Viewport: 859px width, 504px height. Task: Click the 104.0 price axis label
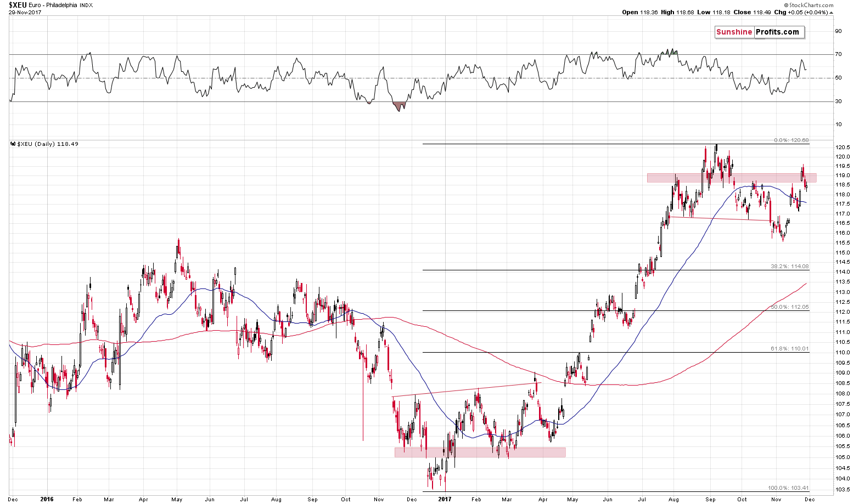point(843,479)
